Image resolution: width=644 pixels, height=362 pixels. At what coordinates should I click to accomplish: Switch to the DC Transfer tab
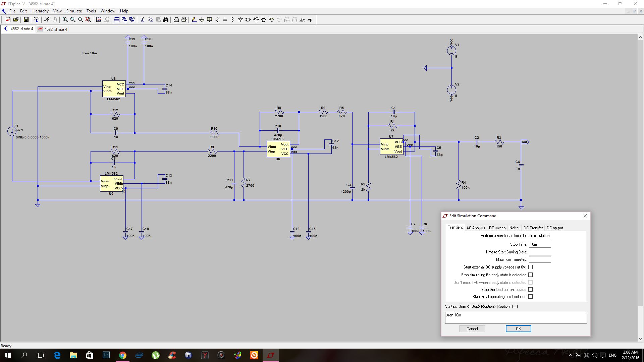(533, 228)
